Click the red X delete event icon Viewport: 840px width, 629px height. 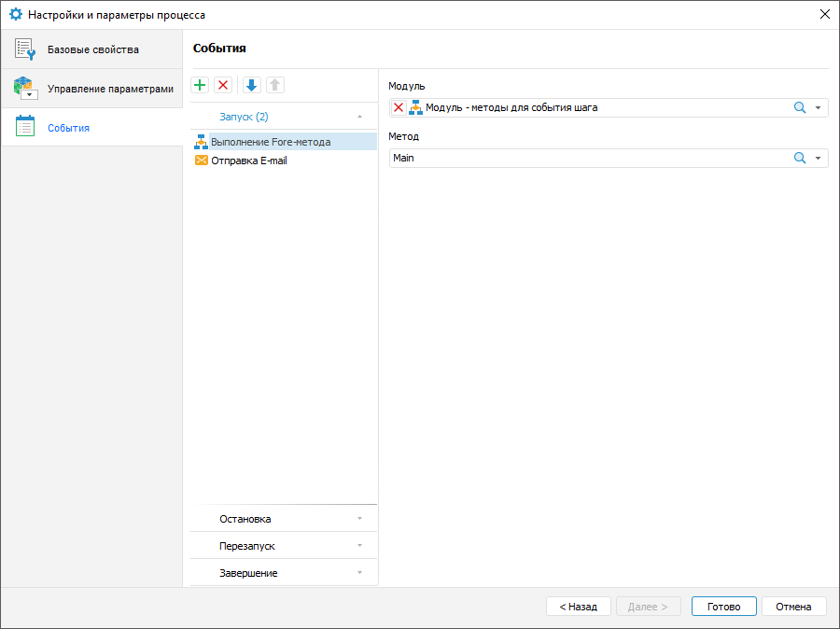point(223,85)
